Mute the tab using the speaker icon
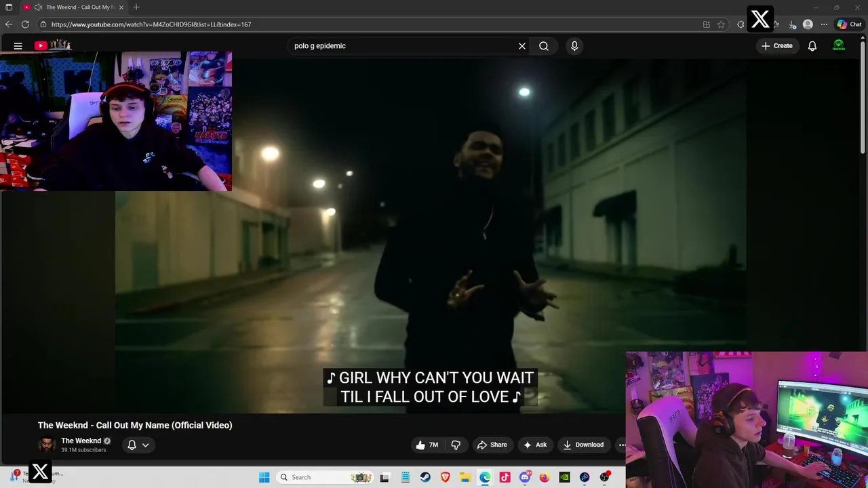The height and width of the screenshot is (488, 868). [x=38, y=7]
